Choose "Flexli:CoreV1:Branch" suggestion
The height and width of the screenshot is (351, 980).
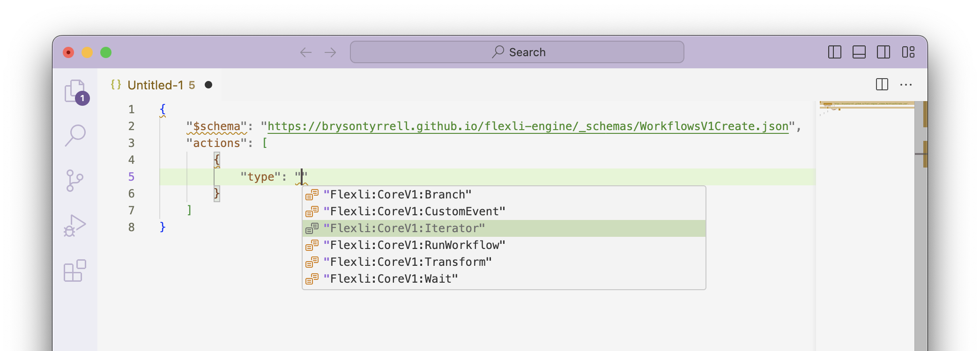pyautogui.click(x=504, y=195)
